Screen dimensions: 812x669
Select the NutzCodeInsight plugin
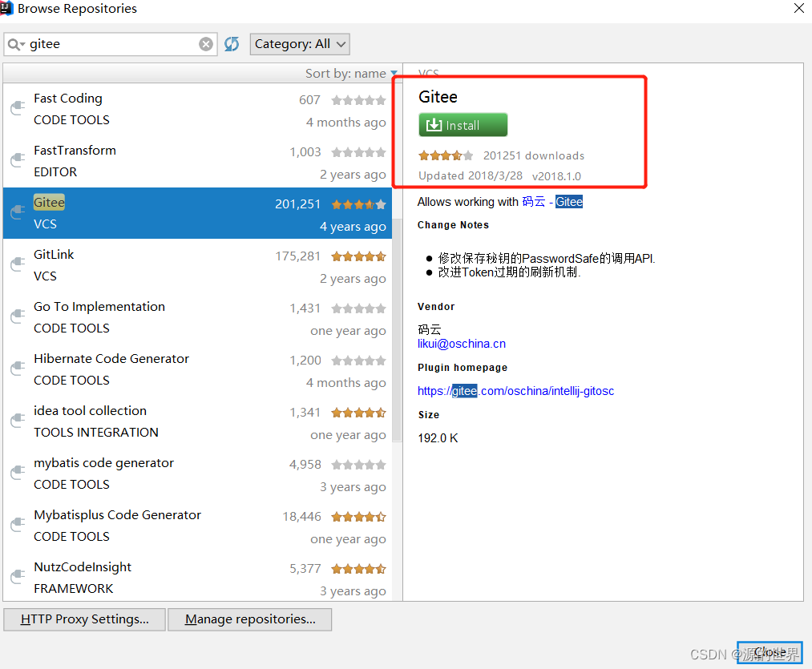click(x=197, y=578)
